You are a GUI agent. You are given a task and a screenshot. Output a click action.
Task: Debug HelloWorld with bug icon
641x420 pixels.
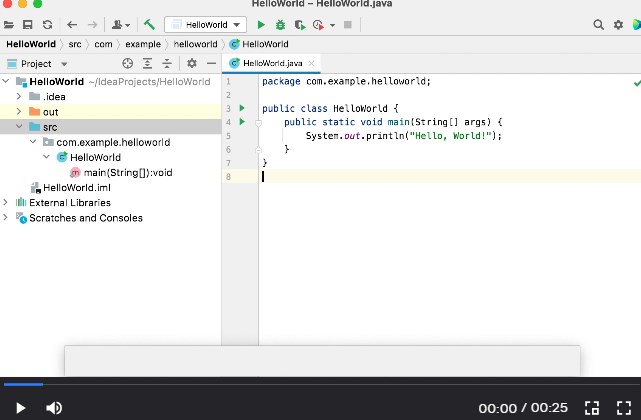tap(280, 25)
